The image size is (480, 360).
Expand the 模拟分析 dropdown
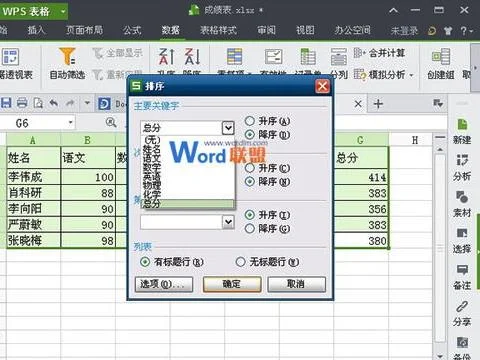point(411,75)
